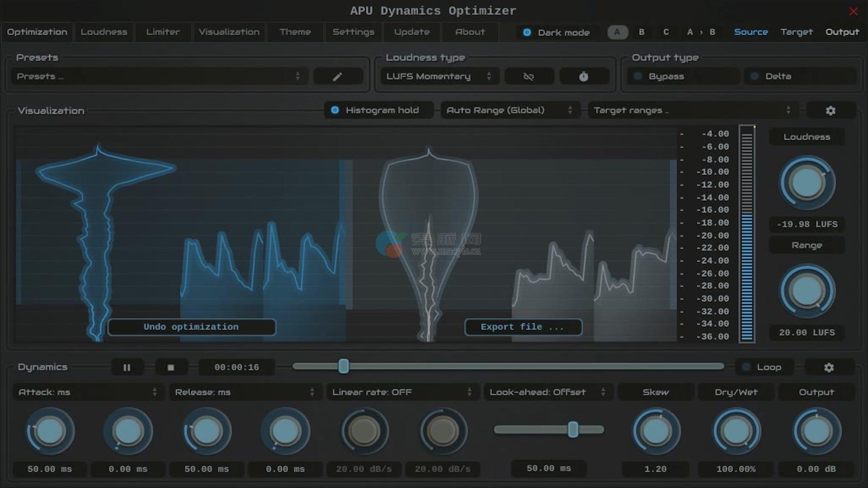
Task: Open the LUFS Momentary dropdown
Action: (440, 76)
